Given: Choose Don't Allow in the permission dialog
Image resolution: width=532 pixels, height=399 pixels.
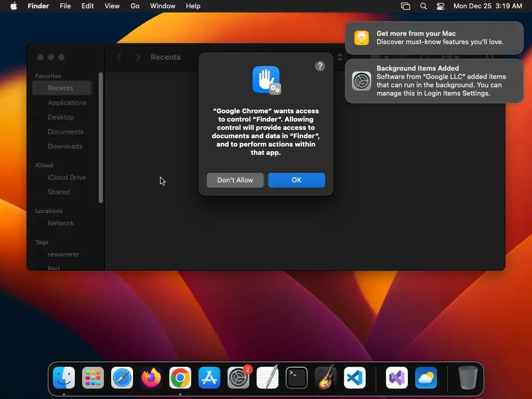Looking at the screenshot, I should point(235,180).
